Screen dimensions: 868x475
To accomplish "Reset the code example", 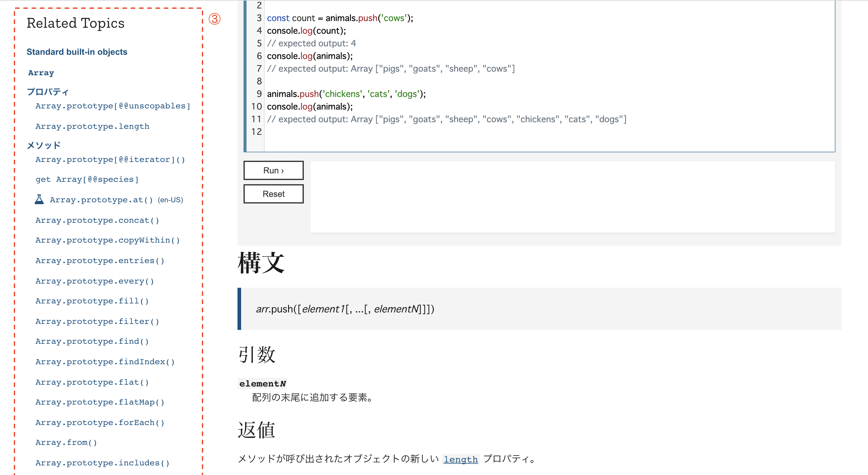I will pos(273,194).
